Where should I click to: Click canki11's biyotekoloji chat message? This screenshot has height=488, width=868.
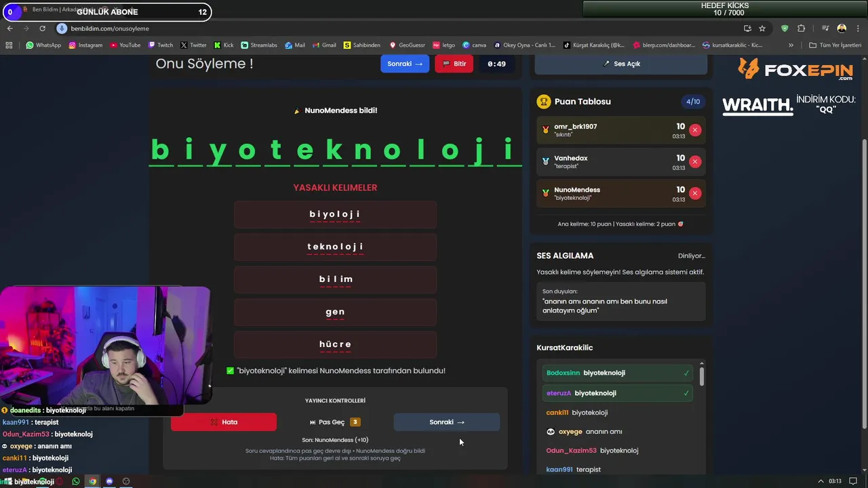click(x=577, y=413)
